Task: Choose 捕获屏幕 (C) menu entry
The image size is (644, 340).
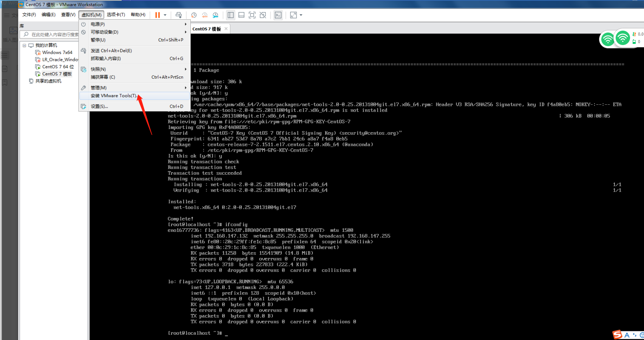Action: (x=134, y=77)
